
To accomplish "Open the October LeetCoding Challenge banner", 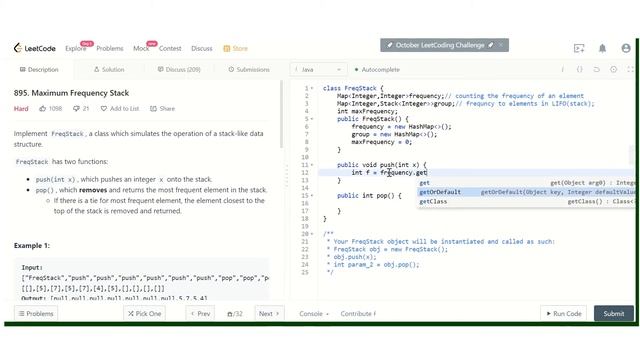I will pos(440,45).
